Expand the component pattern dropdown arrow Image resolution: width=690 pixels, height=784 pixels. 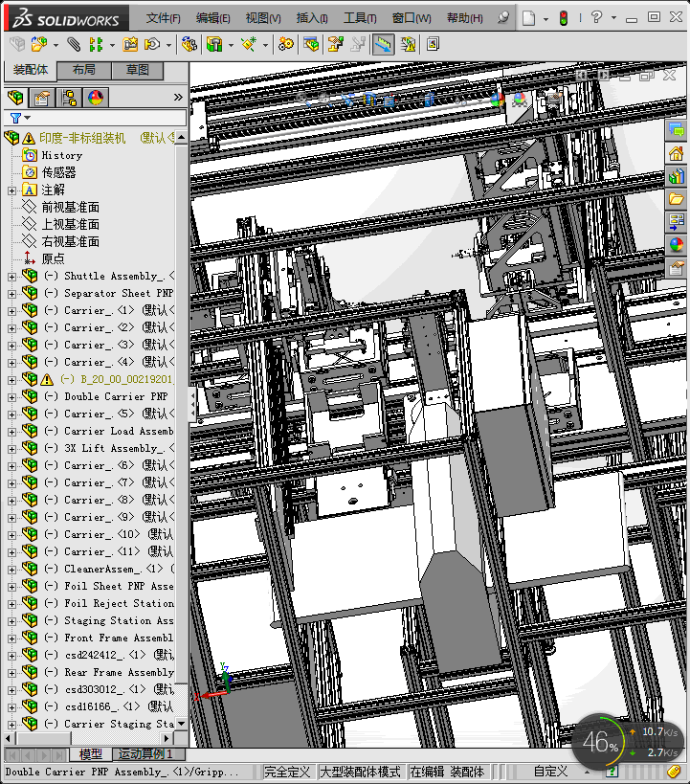point(112,46)
